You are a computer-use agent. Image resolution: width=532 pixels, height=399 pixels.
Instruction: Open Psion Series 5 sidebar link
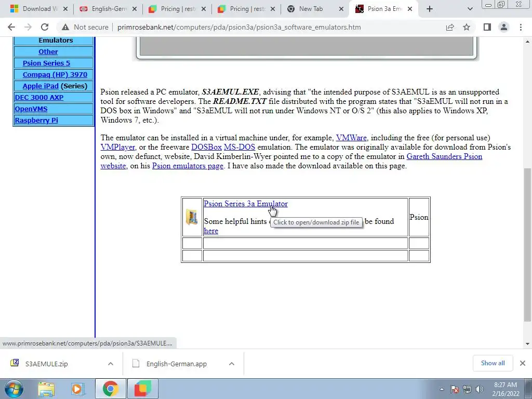(46, 63)
